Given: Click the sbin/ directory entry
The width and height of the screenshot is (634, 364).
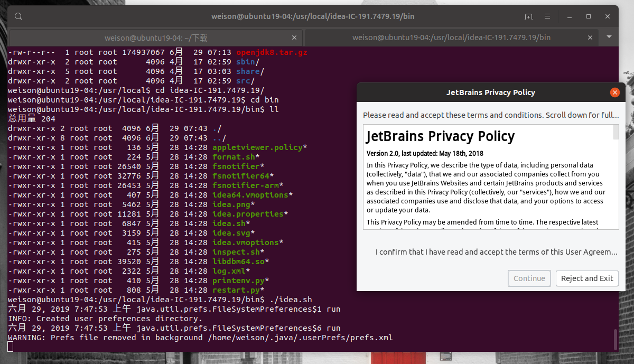Looking at the screenshot, I should 248,62.
